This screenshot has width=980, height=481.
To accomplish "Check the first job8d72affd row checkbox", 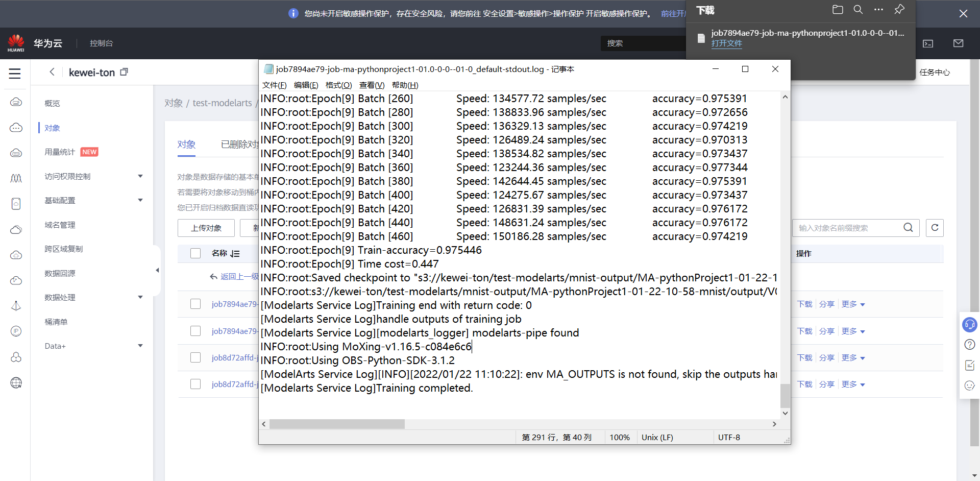I will click(x=195, y=357).
